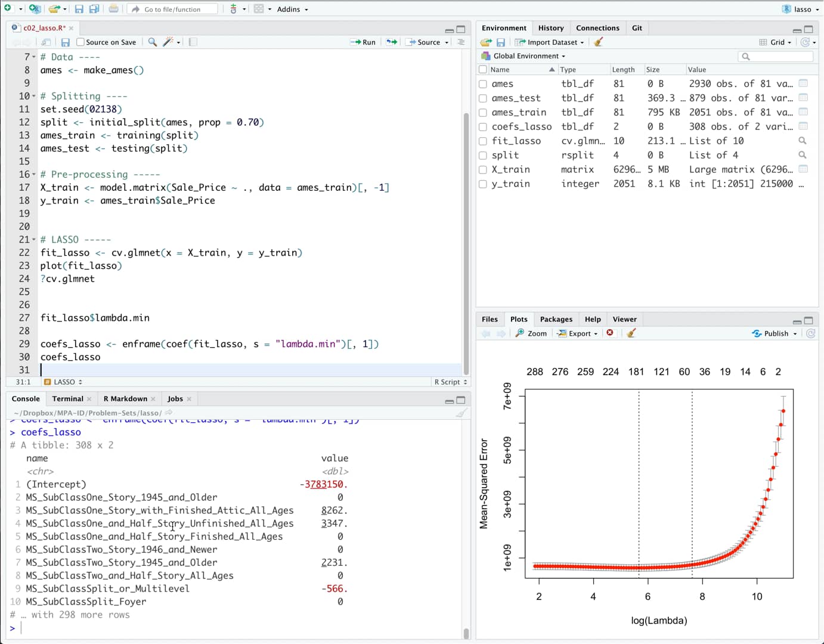Tick the checkbox beside coefs_lasso
Viewport: 824px width, 644px height.
pos(483,127)
